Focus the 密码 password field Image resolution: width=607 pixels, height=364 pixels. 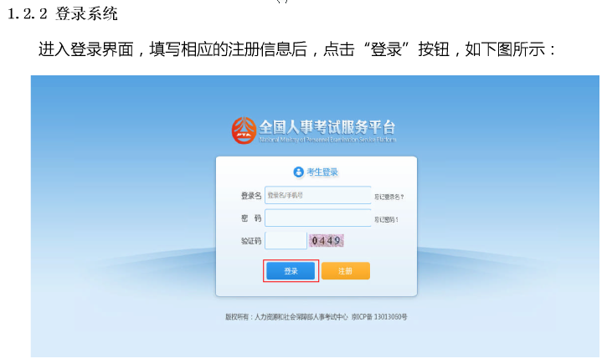pyautogui.click(x=318, y=218)
